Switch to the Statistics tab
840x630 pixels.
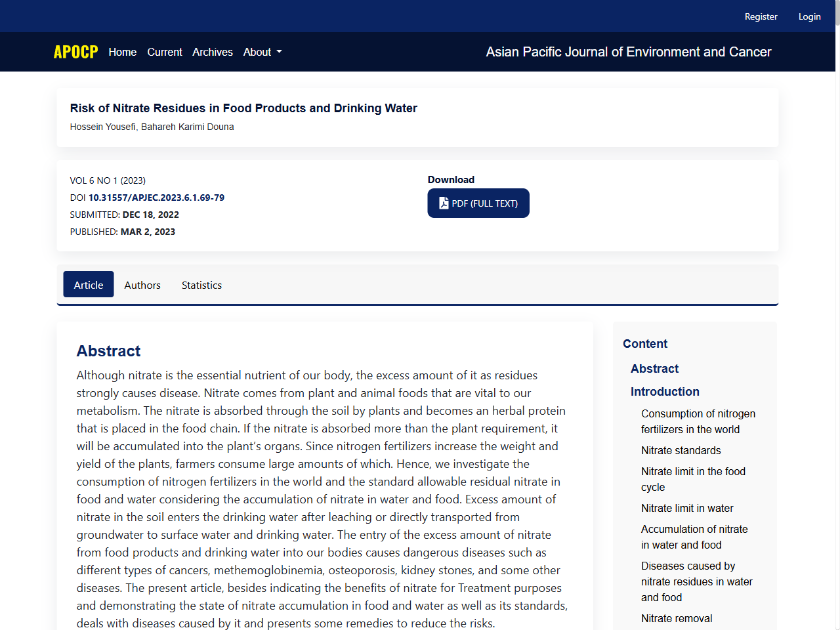point(201,285)
